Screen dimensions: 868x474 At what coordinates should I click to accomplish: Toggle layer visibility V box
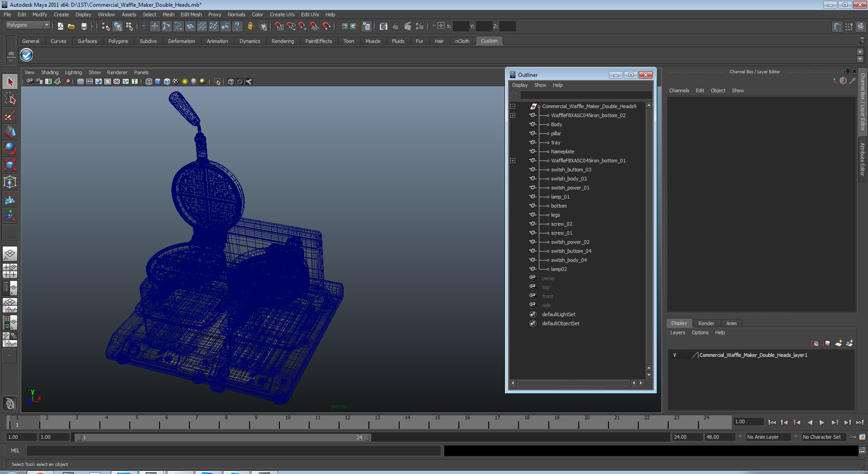pos(675,355)
